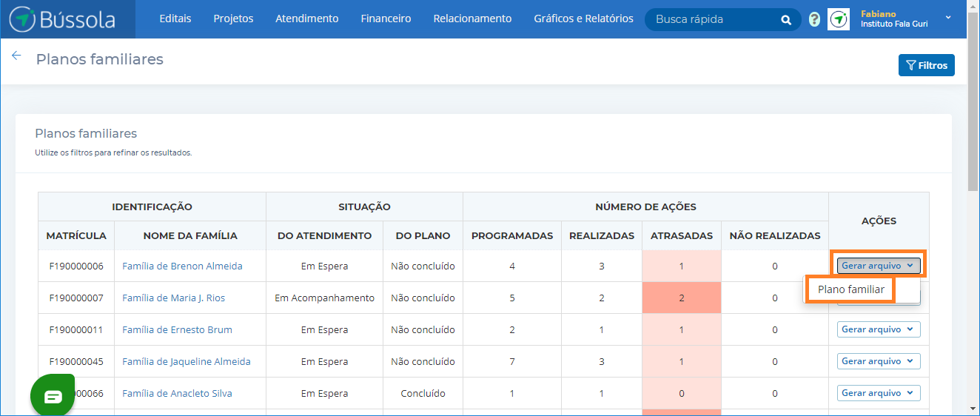The width and height of the screenshot is (980, 416).
Task: Click the NÃO REALIZADAS column header
Action: (775, 235)
